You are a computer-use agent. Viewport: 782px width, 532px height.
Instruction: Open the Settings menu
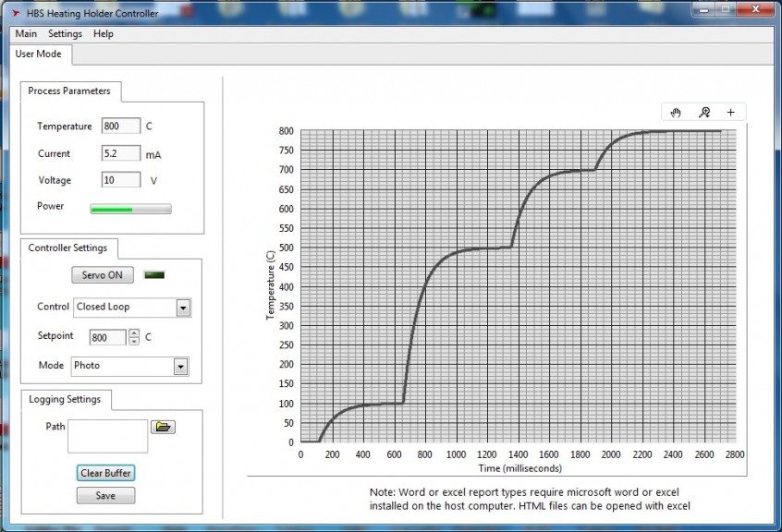65,33
